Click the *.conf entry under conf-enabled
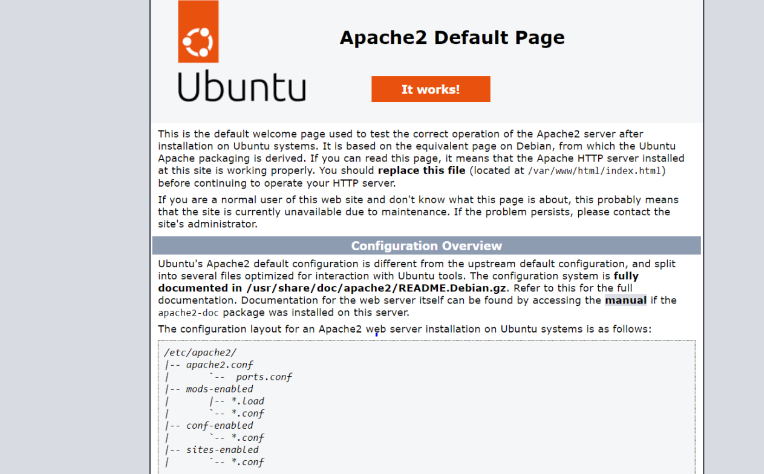This screenshot has height=474, width=764. 248,437
